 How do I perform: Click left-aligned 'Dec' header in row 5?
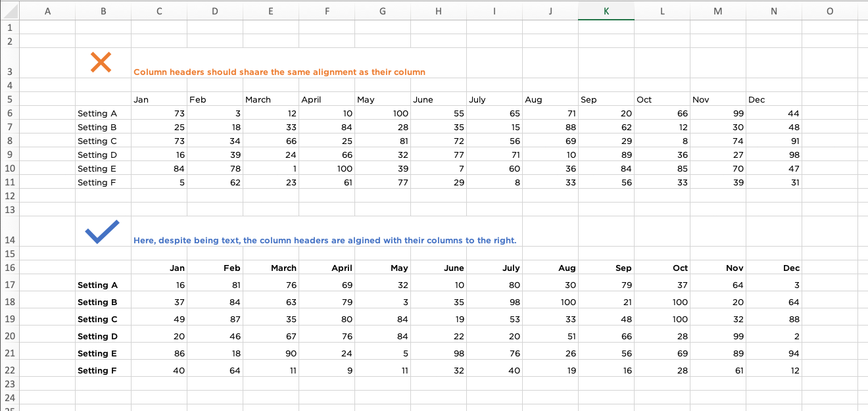coord(757,100)
